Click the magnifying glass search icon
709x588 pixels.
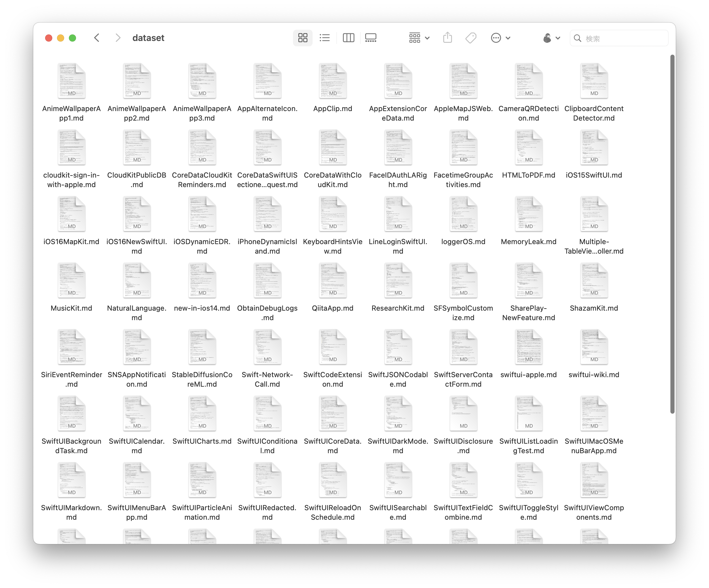pos(577,38)
